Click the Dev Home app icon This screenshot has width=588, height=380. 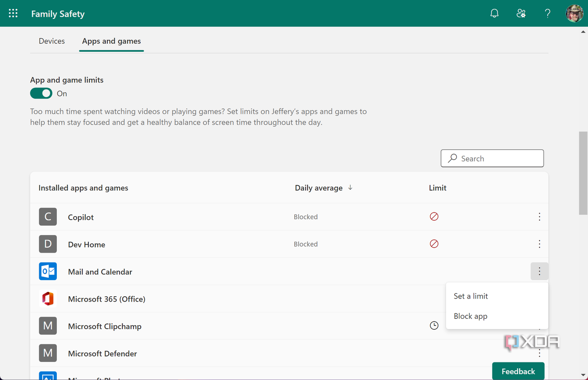point(48,244)
